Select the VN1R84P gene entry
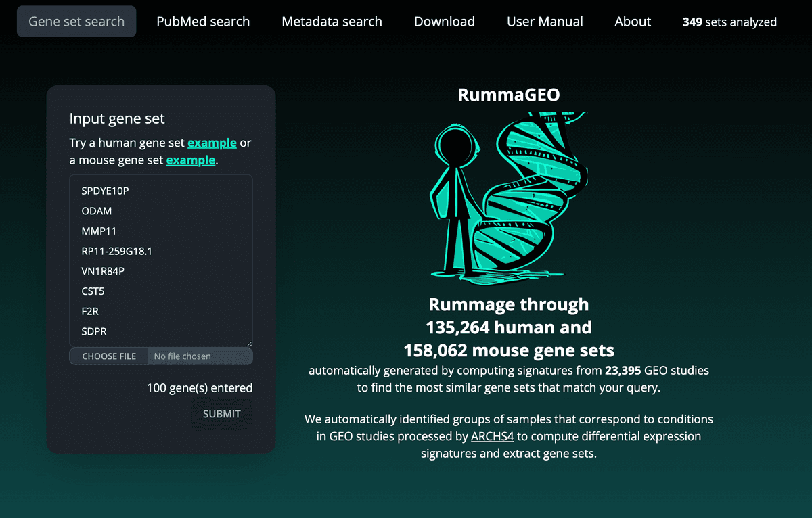Screen dimensions: 812x518 point(103,271)
